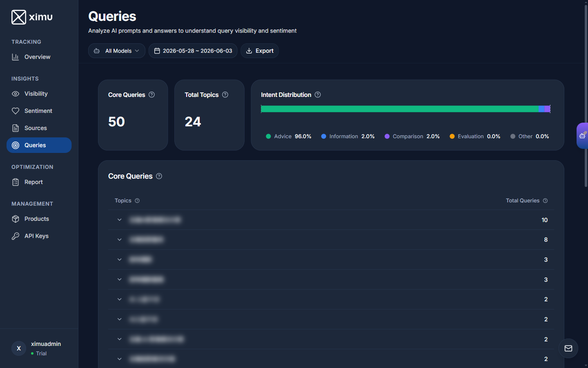Click the vertical page scrollbar
The image size is (588, 368).
[586, 96]
